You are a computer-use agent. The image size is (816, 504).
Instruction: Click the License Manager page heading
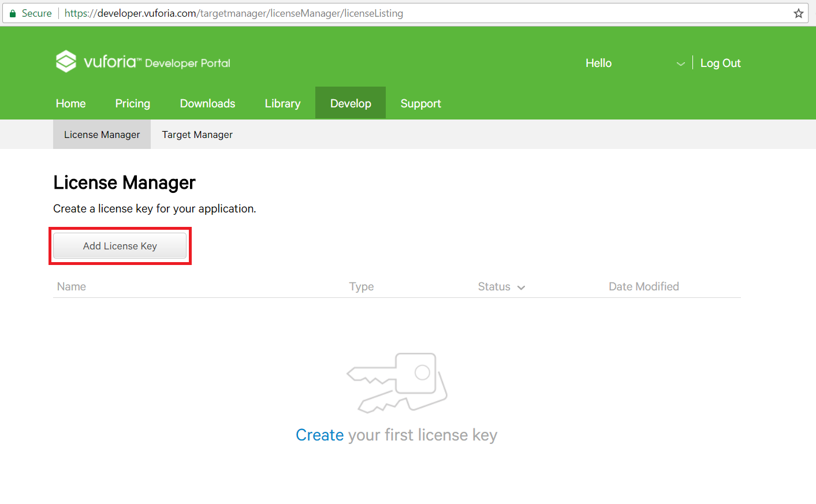click(x=125, y=182)
